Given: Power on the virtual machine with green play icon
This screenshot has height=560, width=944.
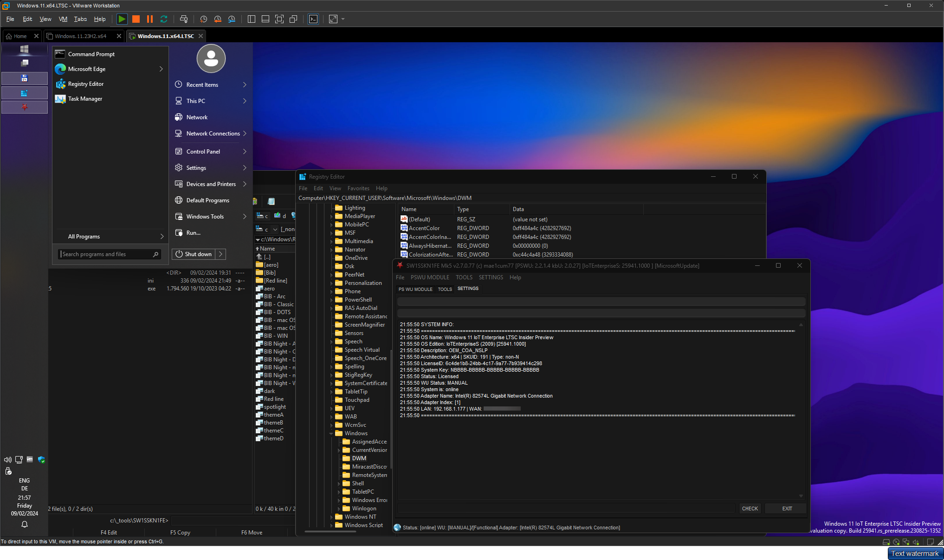Looking at the screenshot, I should (x=122, y=19).
